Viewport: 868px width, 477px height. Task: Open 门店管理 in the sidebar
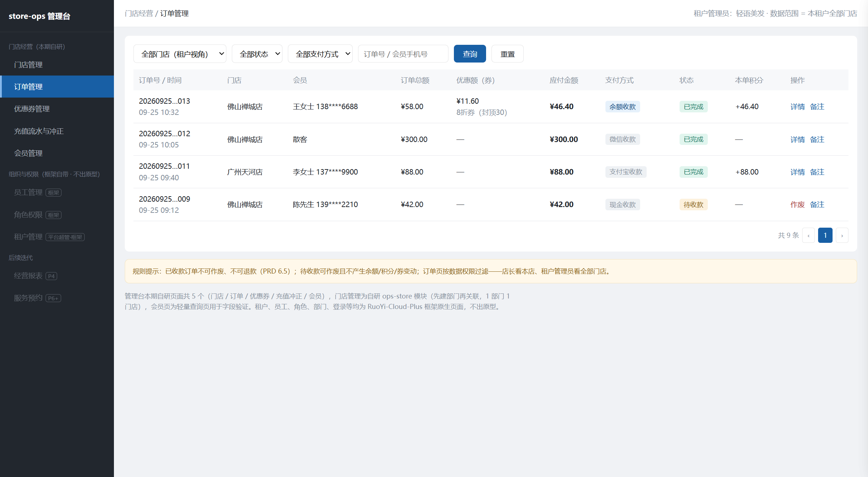57,65
